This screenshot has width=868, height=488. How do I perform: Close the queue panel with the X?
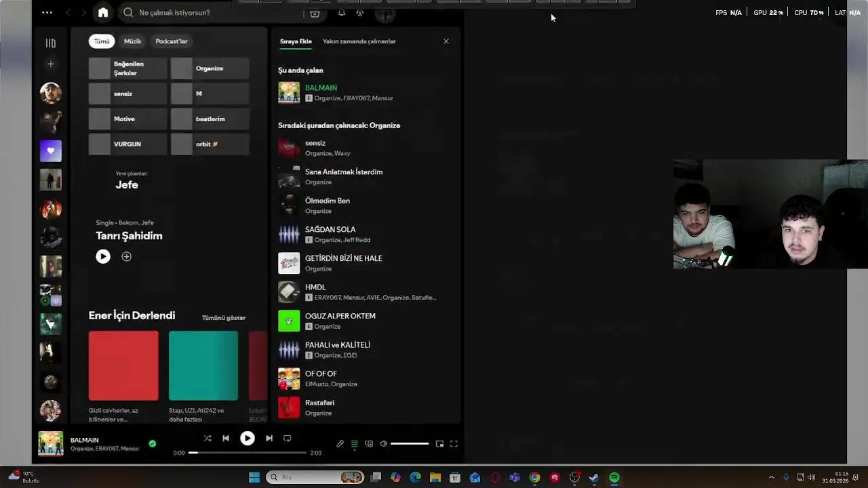pos(446,41)
